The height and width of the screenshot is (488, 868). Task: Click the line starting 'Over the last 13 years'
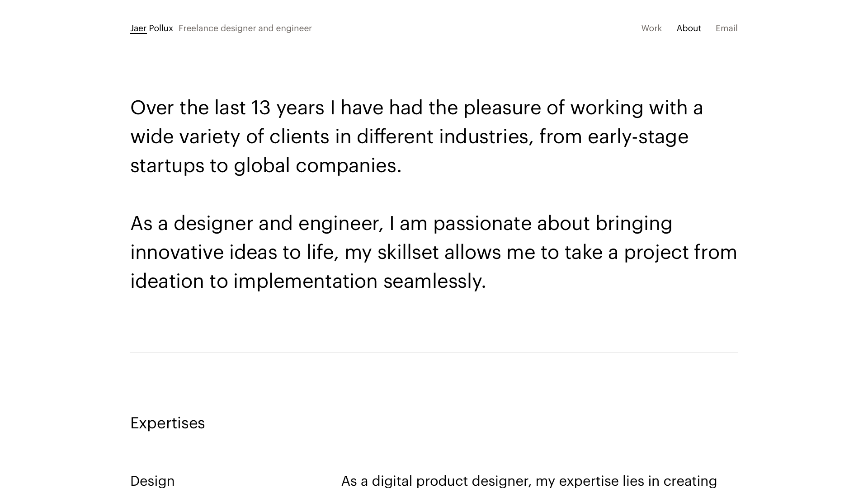click(x=416, y=108)
